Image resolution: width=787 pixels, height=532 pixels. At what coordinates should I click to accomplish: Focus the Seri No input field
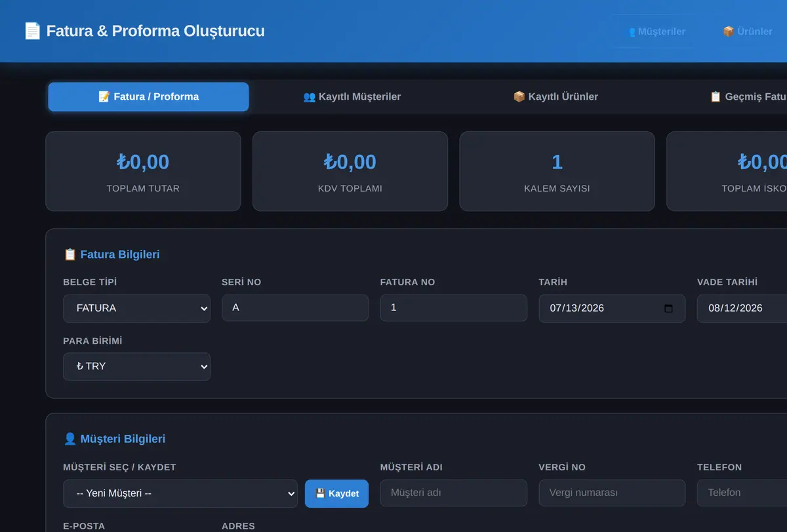click(295, 308)
